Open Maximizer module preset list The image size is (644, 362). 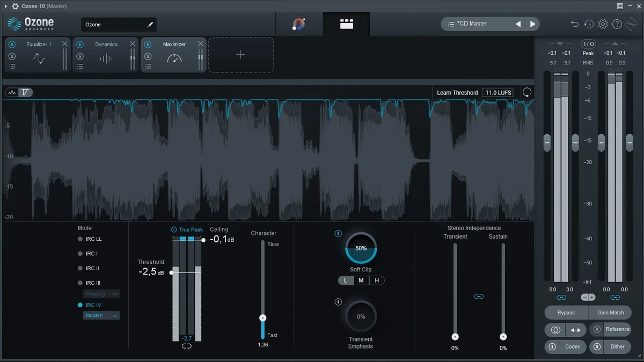click(x=148, y=67)
